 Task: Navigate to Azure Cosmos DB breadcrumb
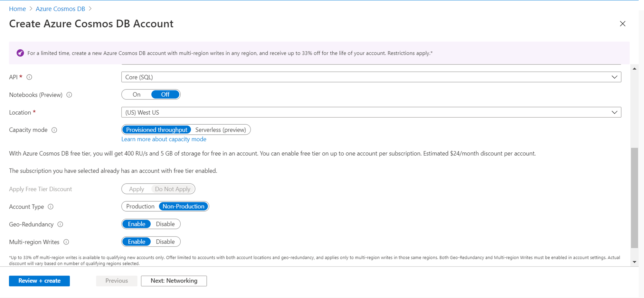point(60,9)
